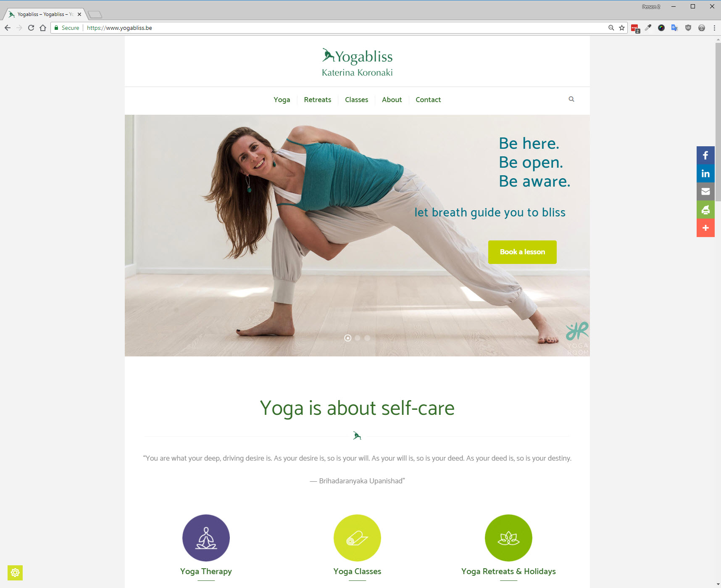Select the first slider dot indicator
Screen dimensions: 721x588
click(347, 338)
